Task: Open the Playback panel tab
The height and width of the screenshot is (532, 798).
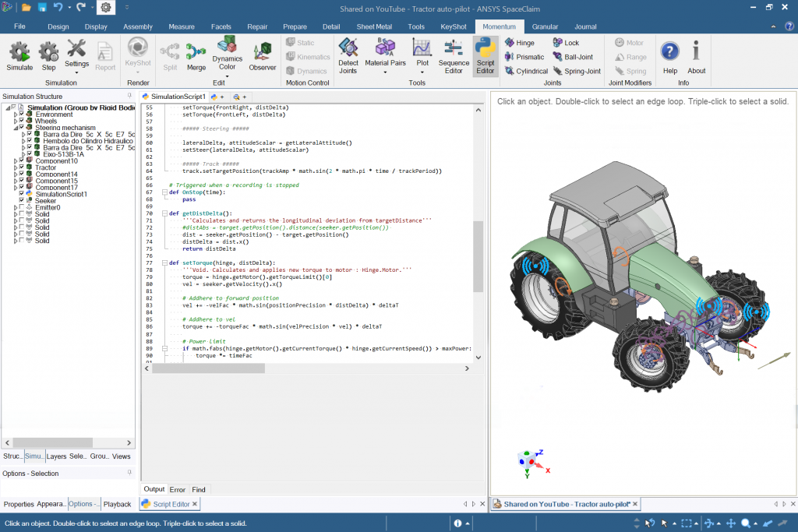Action: coord(117,504)
